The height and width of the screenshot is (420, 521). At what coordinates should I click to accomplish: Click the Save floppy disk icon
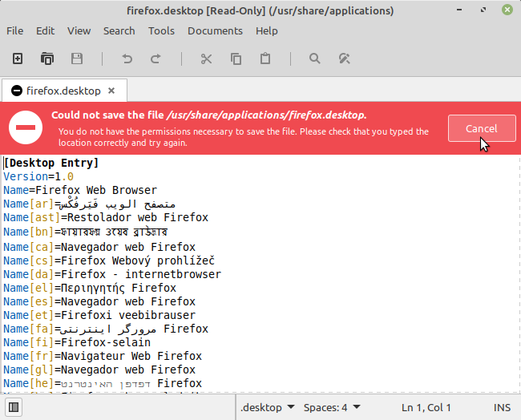tap(77, 59)
